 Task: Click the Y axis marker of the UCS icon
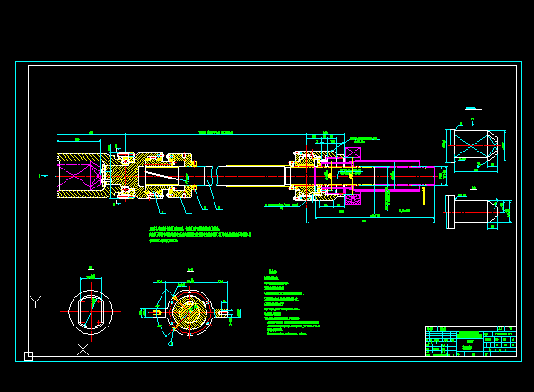pyautogui.click(x=35, y=301)
